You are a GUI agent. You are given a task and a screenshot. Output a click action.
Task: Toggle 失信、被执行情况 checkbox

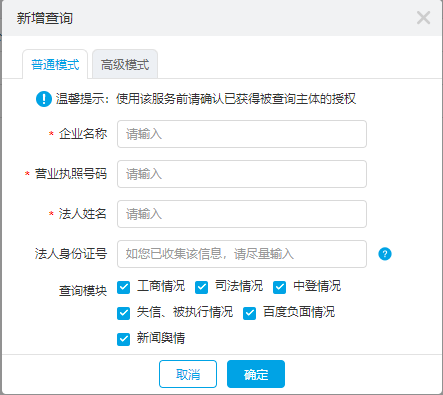124,313
